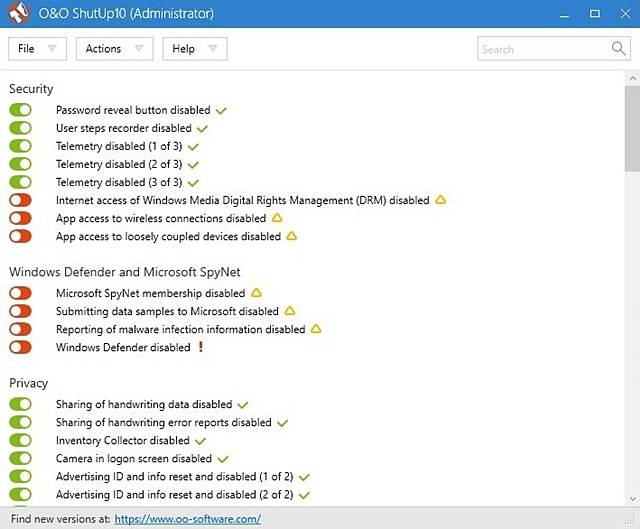The image size is (640, 529).
Task: Enable Windows Defender disabled switch
Action: click(20, 347)
